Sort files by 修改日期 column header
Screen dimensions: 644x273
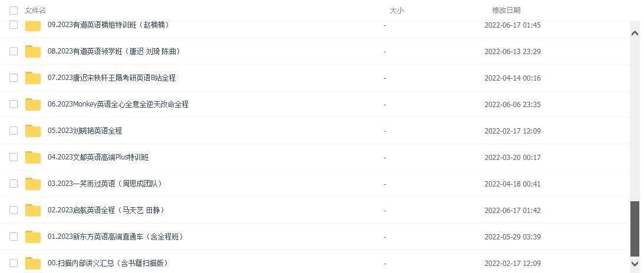pyautogui.click(x=506, y=10)
